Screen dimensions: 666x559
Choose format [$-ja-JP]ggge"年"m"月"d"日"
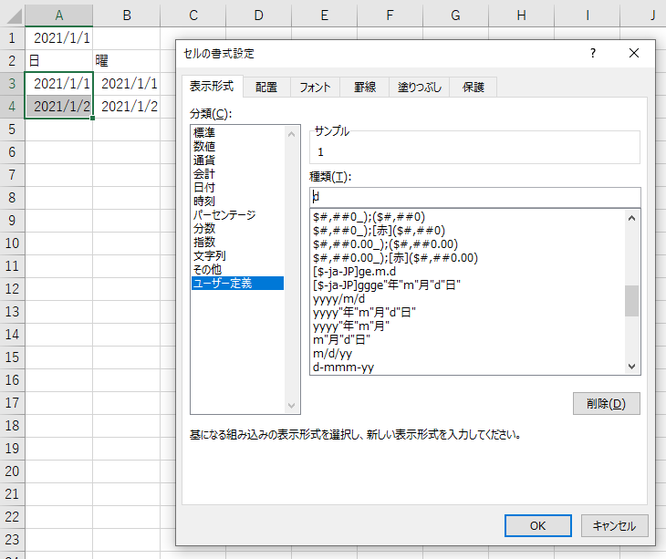(x=387, y=285)
